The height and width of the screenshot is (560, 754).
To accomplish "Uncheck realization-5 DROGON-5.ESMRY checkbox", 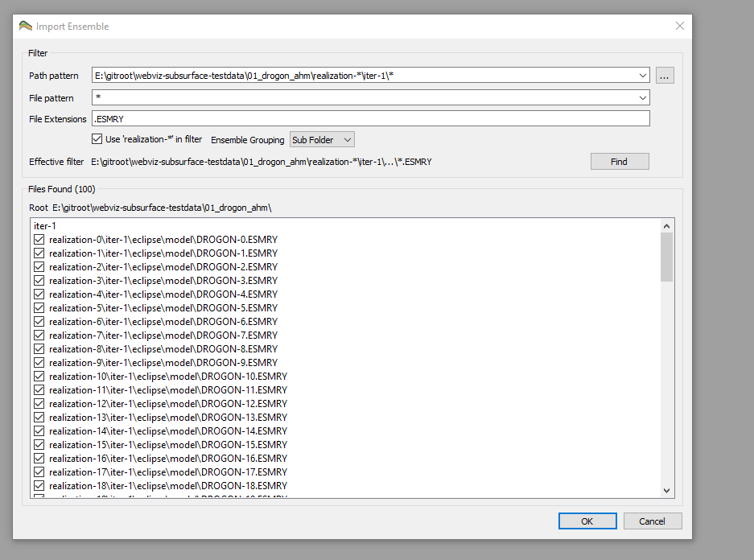I will coord(39,307).
